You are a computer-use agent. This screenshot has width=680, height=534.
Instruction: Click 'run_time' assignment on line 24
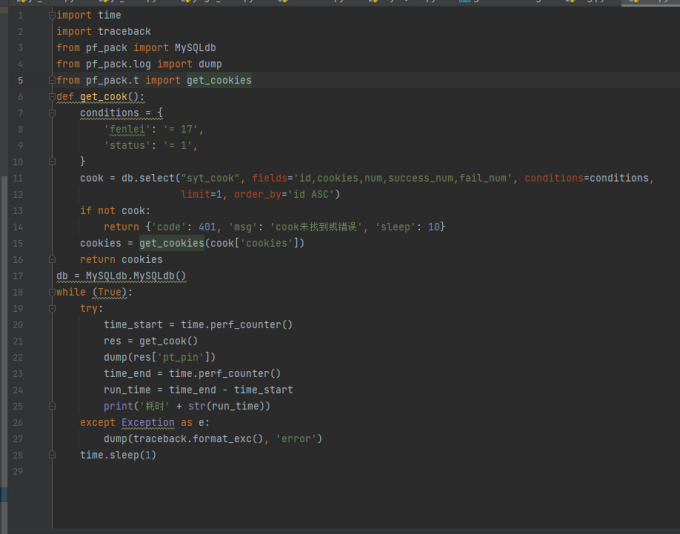coord(127,390)
